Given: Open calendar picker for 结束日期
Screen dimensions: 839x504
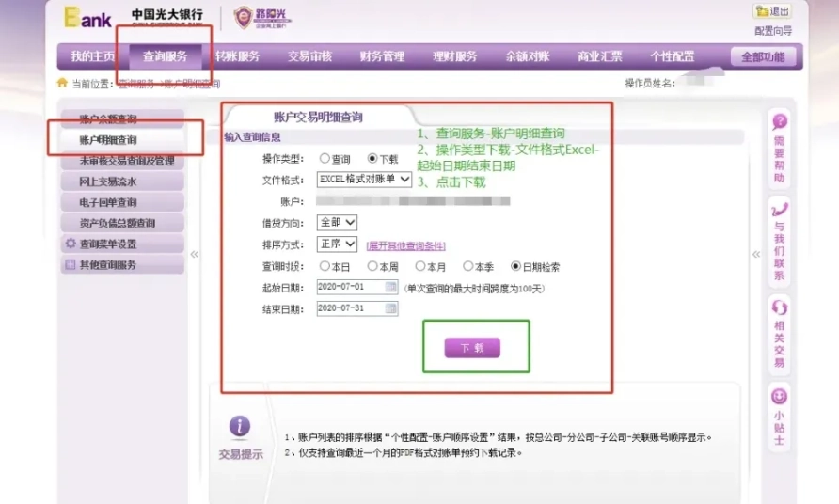Looking at the screenshot, I should coord(391,308).
